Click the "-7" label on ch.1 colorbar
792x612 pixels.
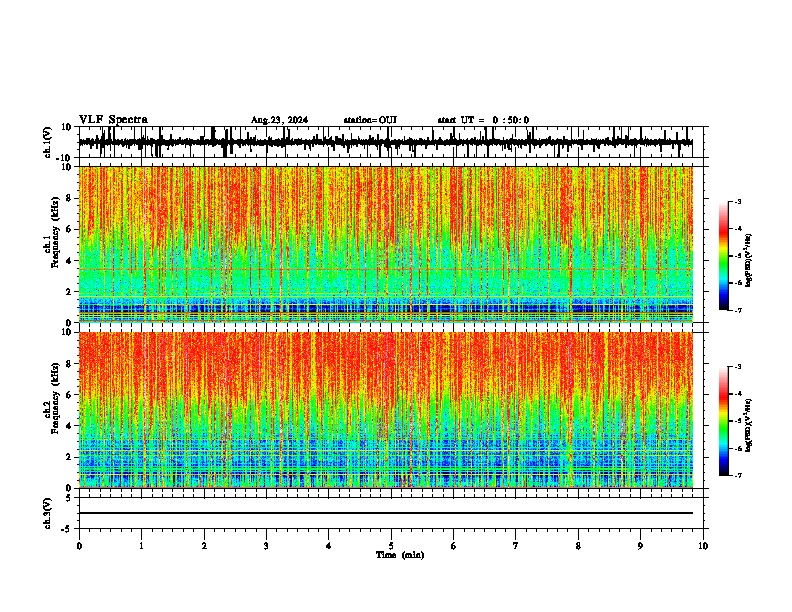[737, 310]
